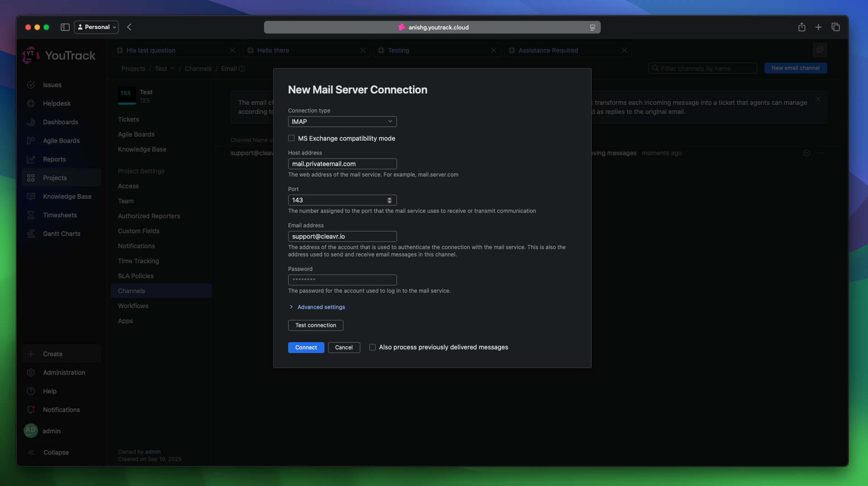
Task: Enable MS Exchange compatibility mode
Action: 291,138
